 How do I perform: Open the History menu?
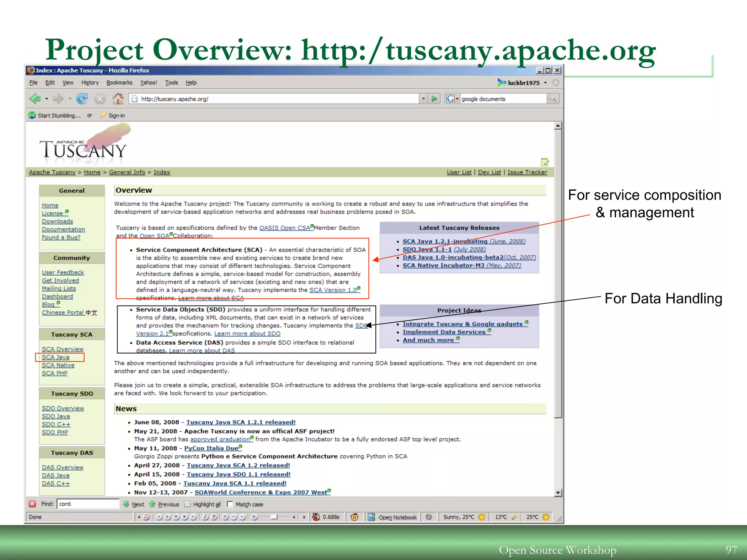coord(90,83)
